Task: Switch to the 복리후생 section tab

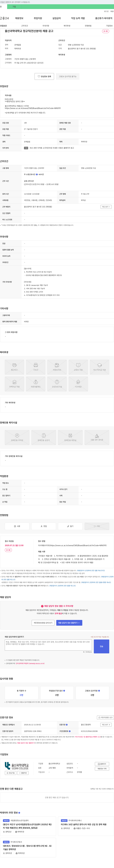Action: 67,26
